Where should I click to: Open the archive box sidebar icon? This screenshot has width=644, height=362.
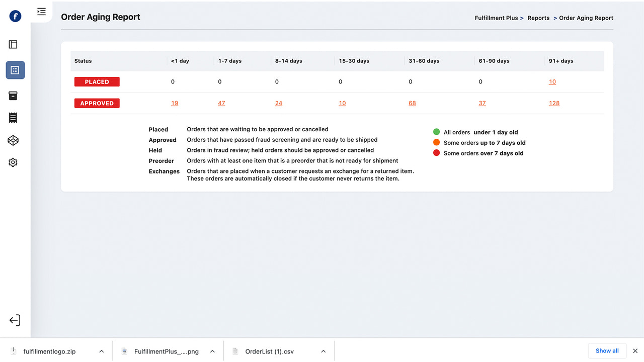13,96
